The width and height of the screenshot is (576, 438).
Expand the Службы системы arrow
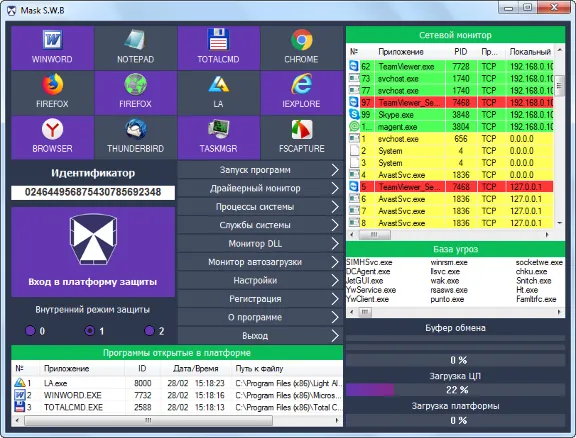tap(335, 225)
